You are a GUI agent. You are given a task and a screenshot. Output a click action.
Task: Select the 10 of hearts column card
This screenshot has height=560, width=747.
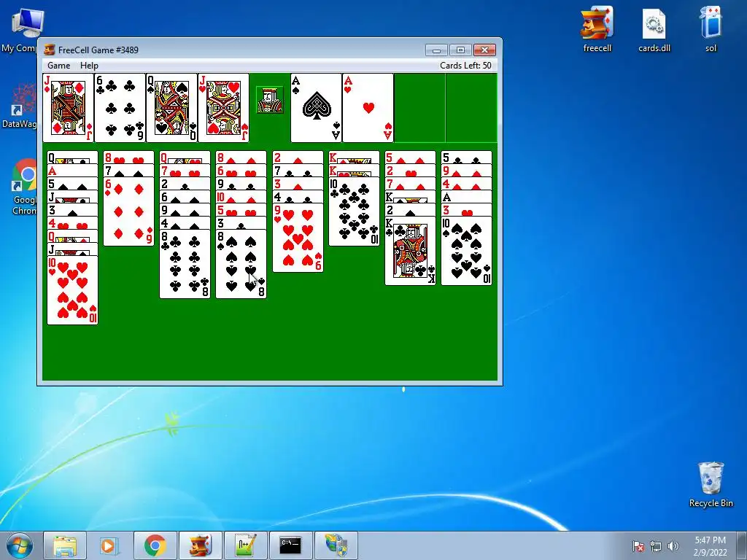coord(72,290)
